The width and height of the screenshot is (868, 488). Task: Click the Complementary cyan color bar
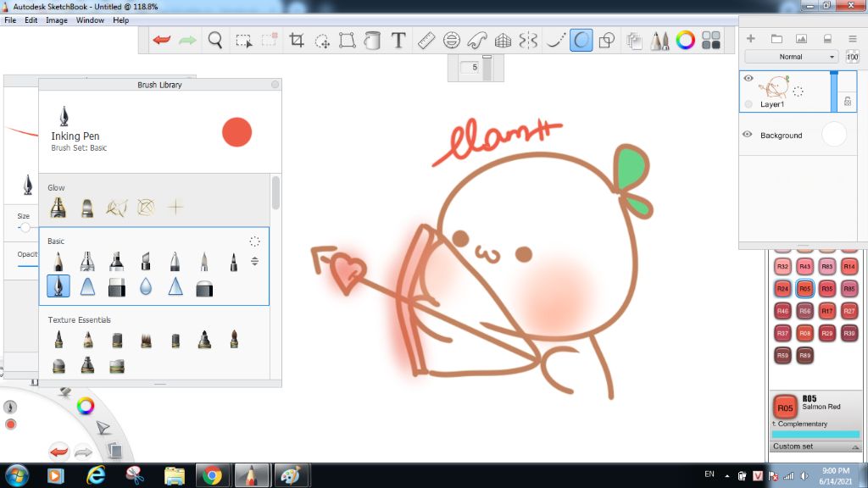click(816, 434)
